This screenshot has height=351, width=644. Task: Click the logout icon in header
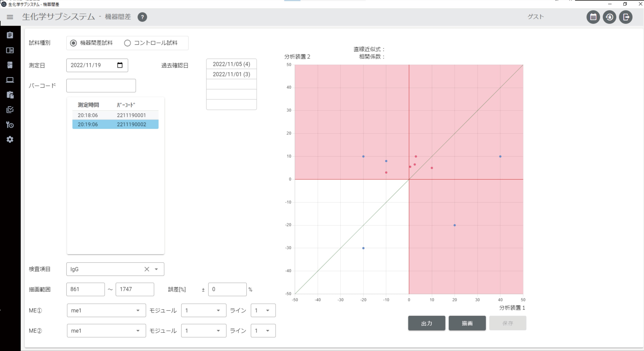click(x=626, y=17)
